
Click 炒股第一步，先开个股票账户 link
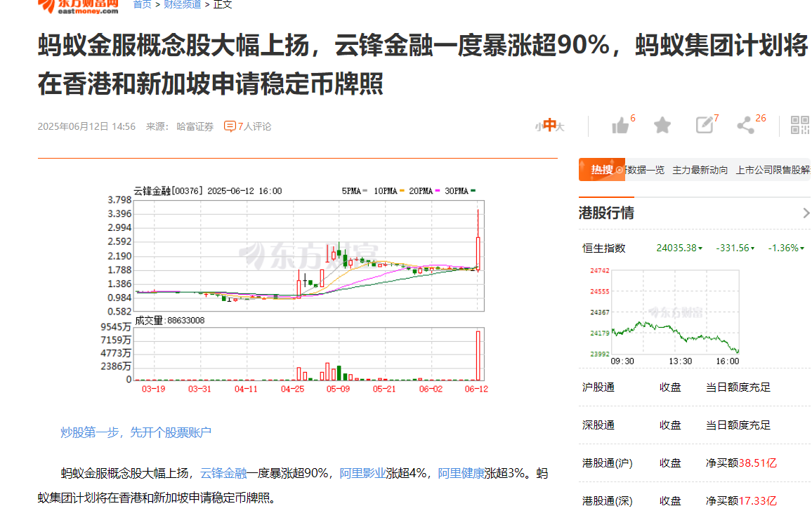[x=136, y=432]
